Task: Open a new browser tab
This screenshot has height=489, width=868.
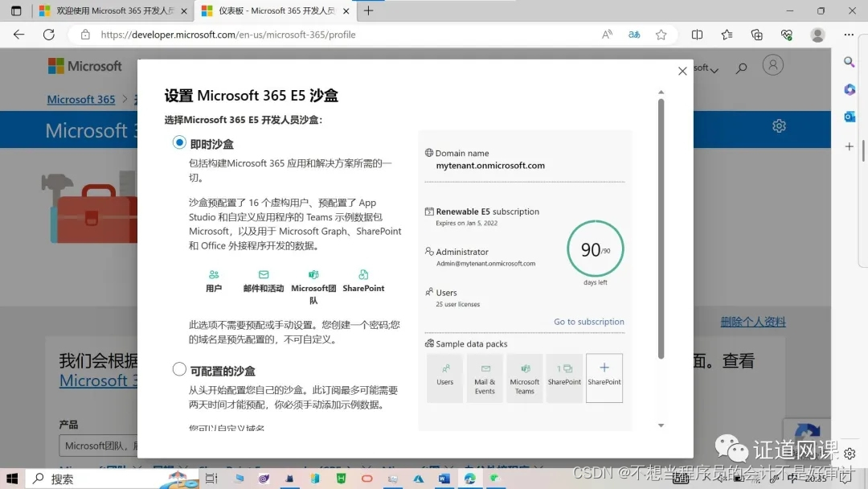Action: coord(368,10)
